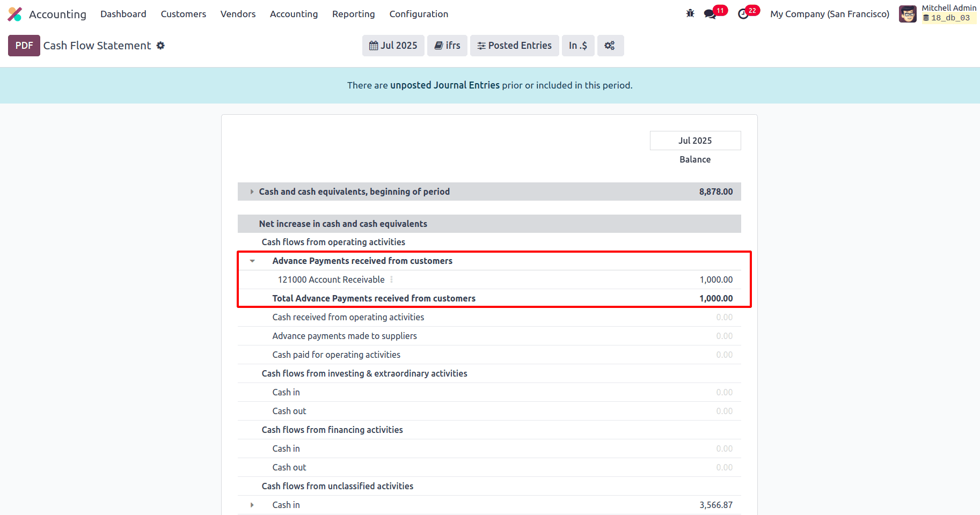Open the Customers menu
The image size is (980, 515).
184,14
